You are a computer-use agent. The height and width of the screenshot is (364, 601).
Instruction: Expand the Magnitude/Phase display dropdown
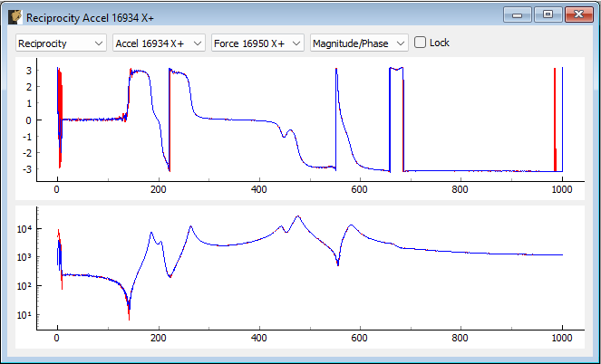pos(358,43)
